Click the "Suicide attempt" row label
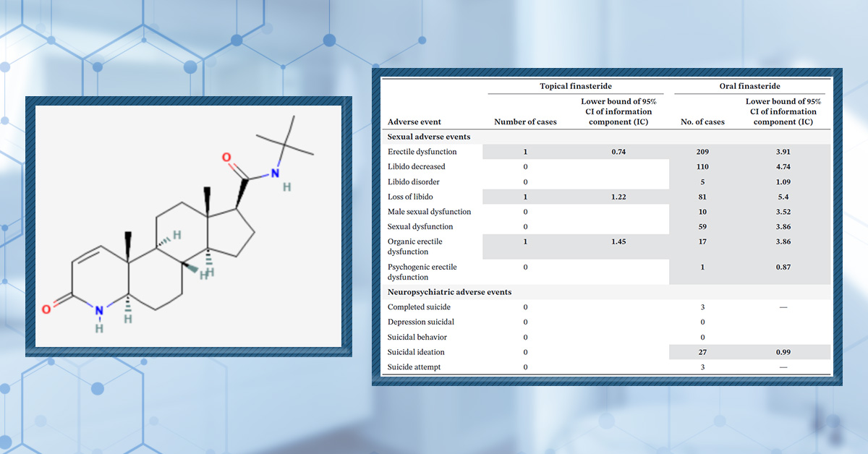This screenshot has width=868, height=454. pyautogui.click(x=414, y=367)
